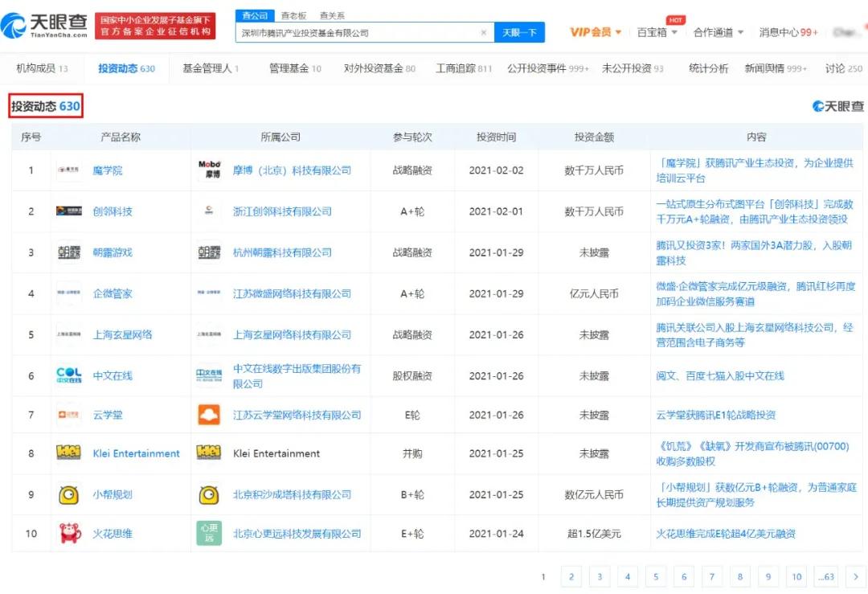Switch to 机构成员 tab
The image size is (868, 594).
click(42, 68)
